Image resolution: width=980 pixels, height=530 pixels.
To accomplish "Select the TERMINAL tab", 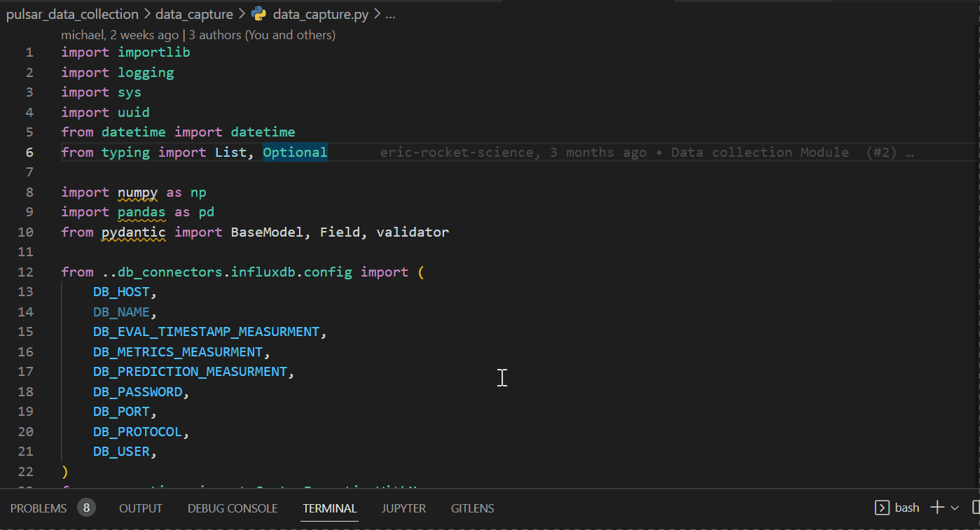I will 330,508.
